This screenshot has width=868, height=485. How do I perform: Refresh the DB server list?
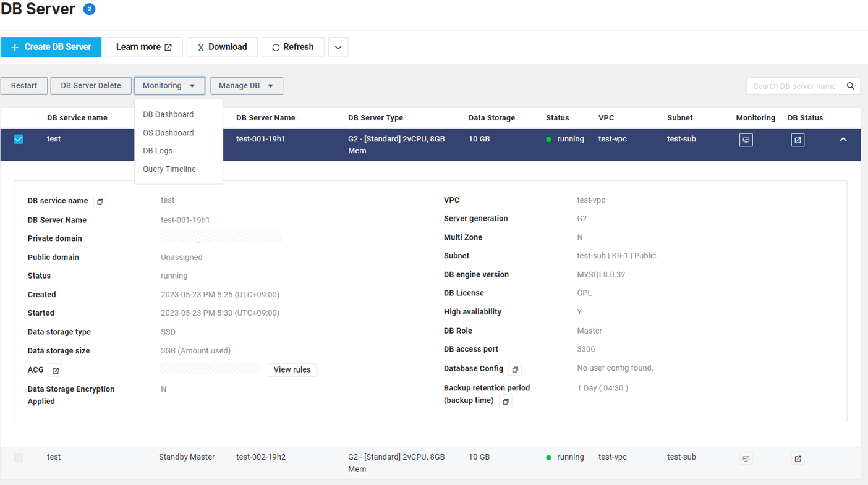tap(293, 47)
